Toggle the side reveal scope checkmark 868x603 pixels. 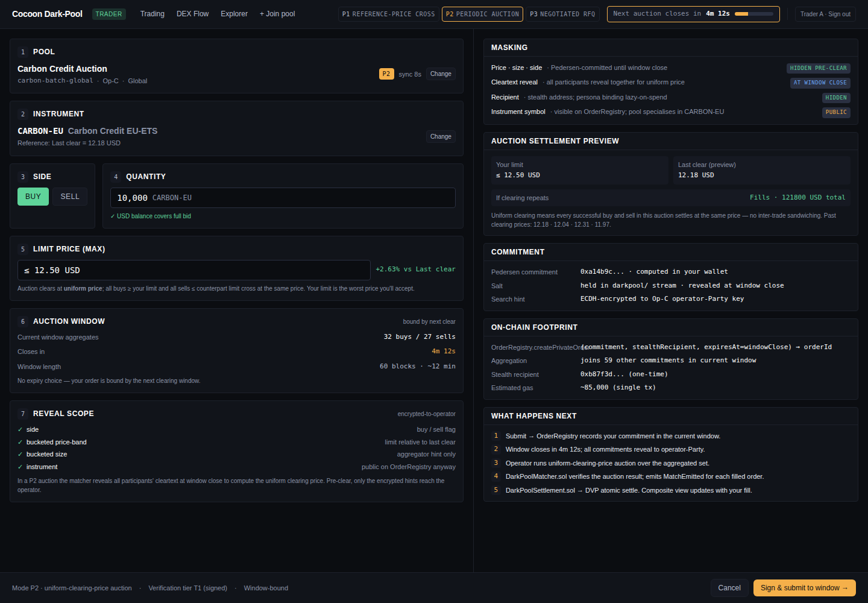click(x=20, y=430)
